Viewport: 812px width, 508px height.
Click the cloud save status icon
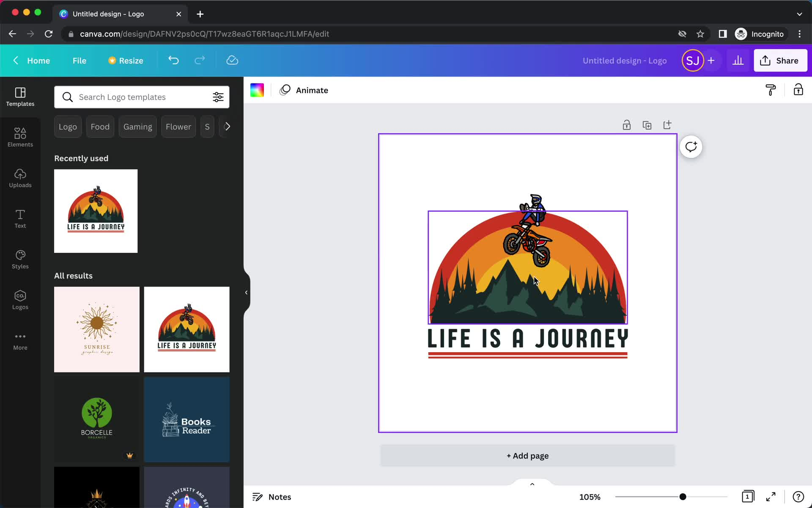(x=232, y=60)
